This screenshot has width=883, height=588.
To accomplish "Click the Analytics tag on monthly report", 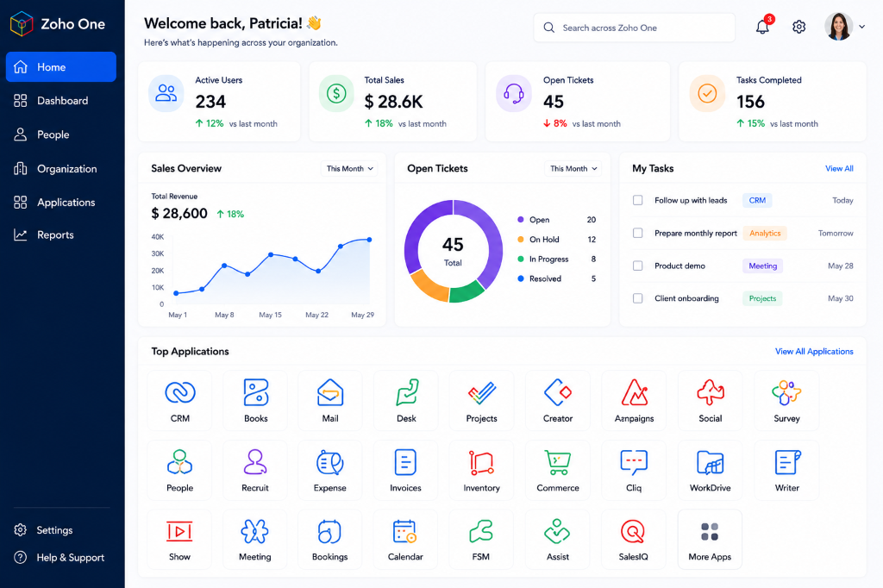I will (765, 233).
